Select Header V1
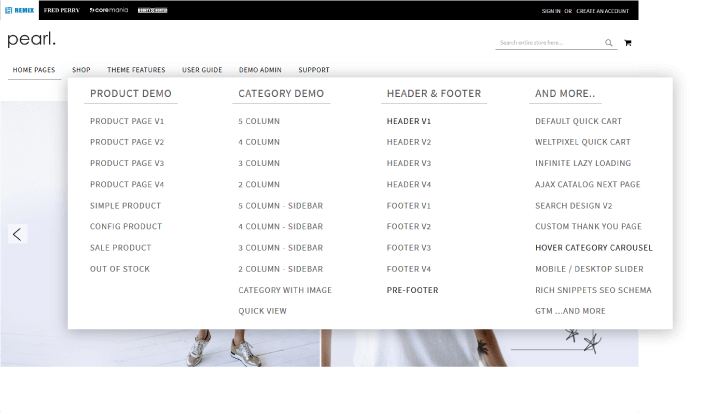Screen dimensions: 703x414 409,121
